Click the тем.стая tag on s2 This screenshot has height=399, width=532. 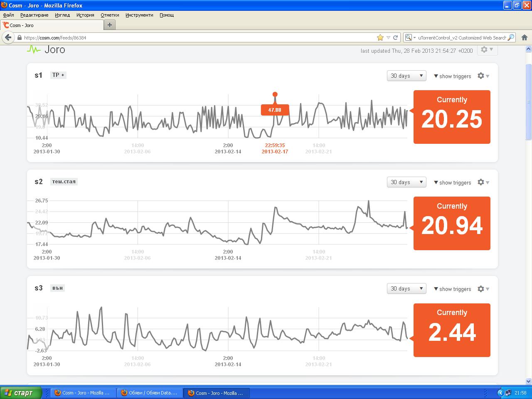(x=64, y=182)
